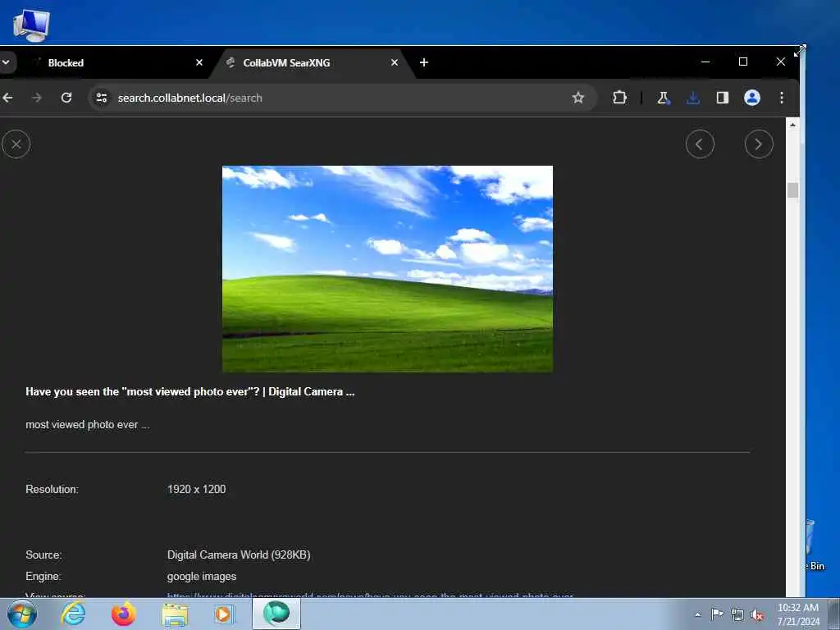The width and height of the screenshot is (840, 630).
Task: Go to previous image result arrow
Action: [700, 144]
